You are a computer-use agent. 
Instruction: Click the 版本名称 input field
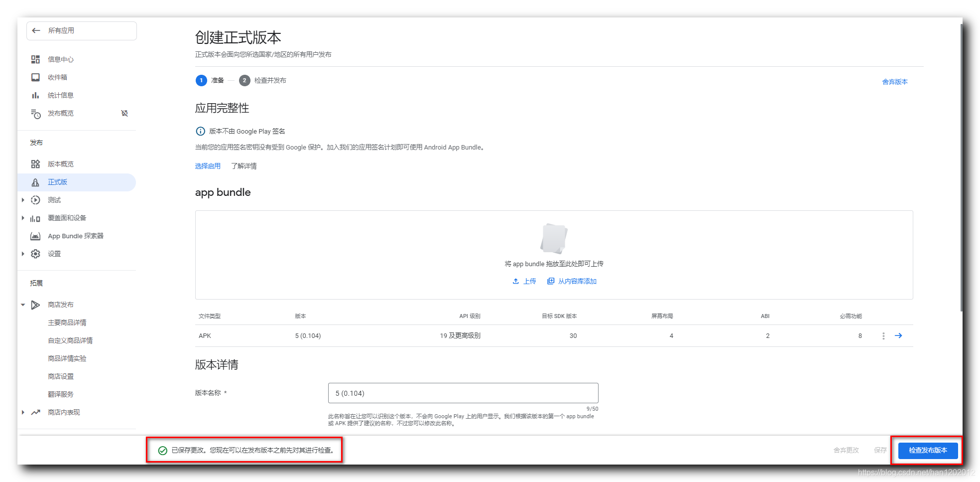tap(463, 393)
